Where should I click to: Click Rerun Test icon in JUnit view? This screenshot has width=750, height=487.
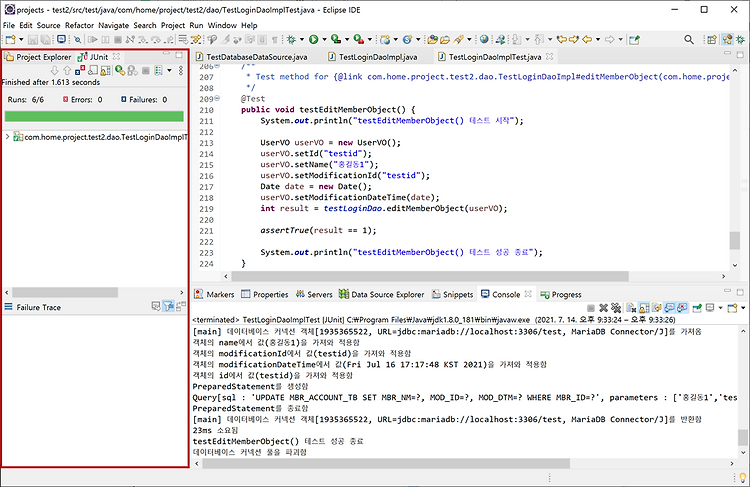tap(120, 70)
